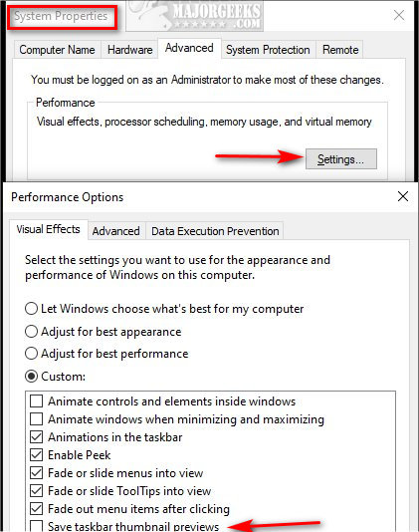This screenshot has height=532, width=419.
Task: Go to the Remote tab
Action: [x=340, y=50]
